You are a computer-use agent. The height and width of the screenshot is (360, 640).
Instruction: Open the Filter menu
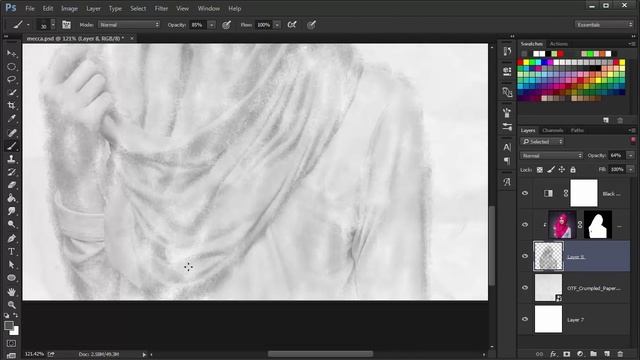tap(161, 8)
